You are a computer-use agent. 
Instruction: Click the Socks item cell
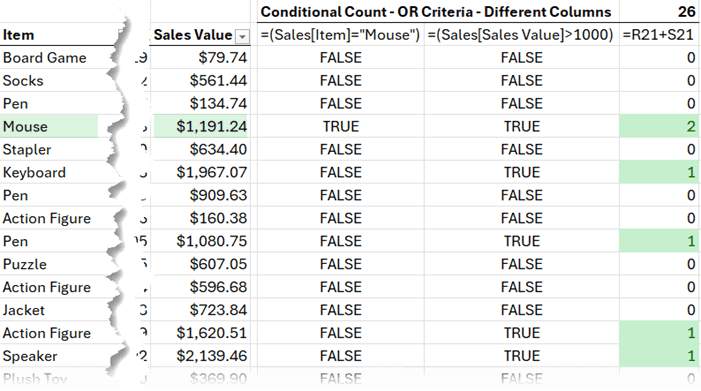click(x=56, y=80)
